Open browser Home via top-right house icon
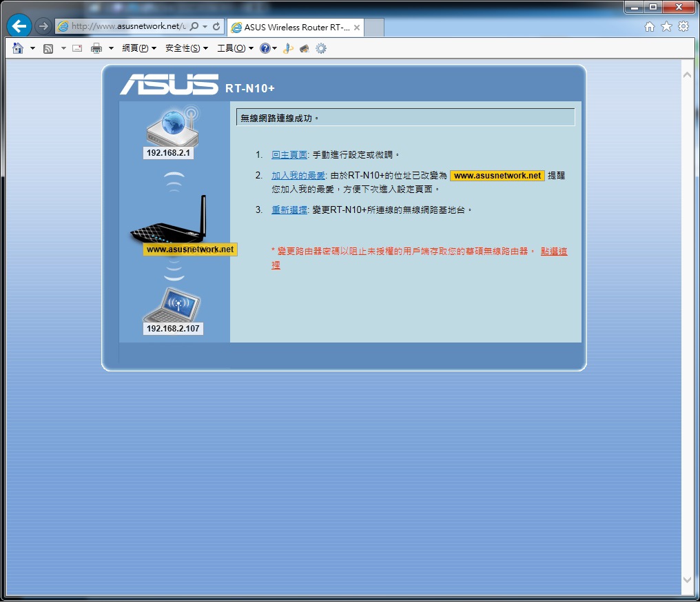The height and width of the screenshot is (603, 700). click(650, 27)
